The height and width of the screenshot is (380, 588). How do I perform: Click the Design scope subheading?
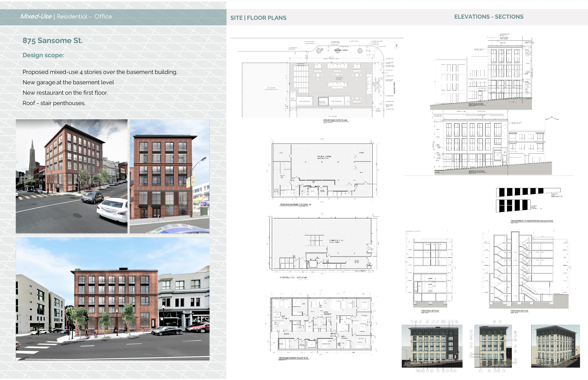tap(43, 55)
